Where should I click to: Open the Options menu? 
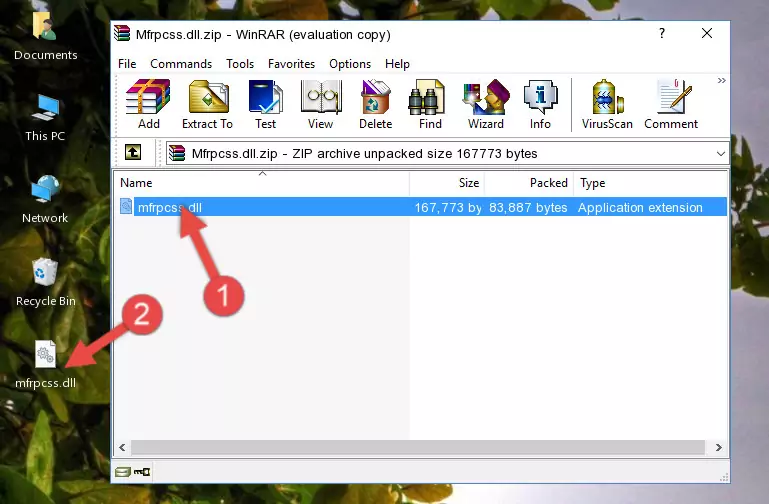(x=350, y=64)
